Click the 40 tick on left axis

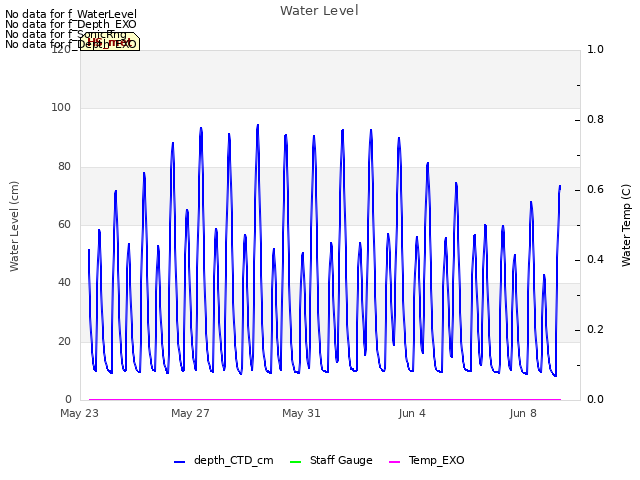point(64,282)
